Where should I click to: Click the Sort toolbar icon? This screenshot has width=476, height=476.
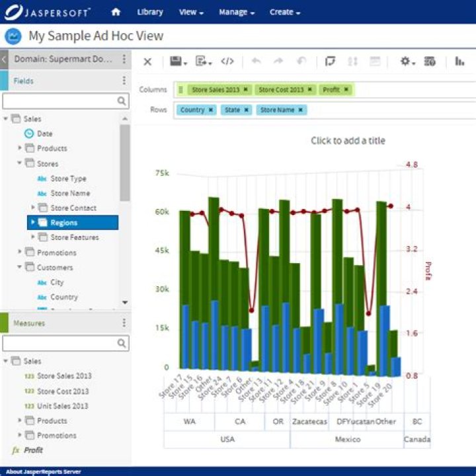(352, 61)
